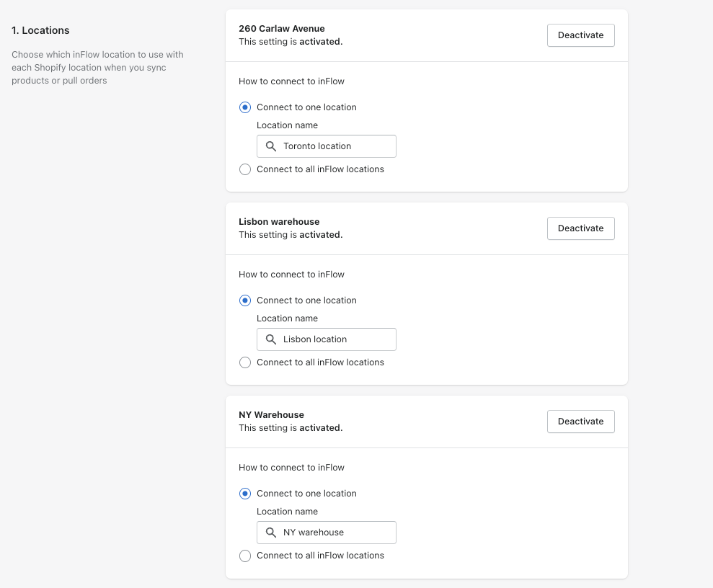Select 'Connect to one location' for NY Warehouse
Viewport: 713px width, 588px height.
pos(245,494)
